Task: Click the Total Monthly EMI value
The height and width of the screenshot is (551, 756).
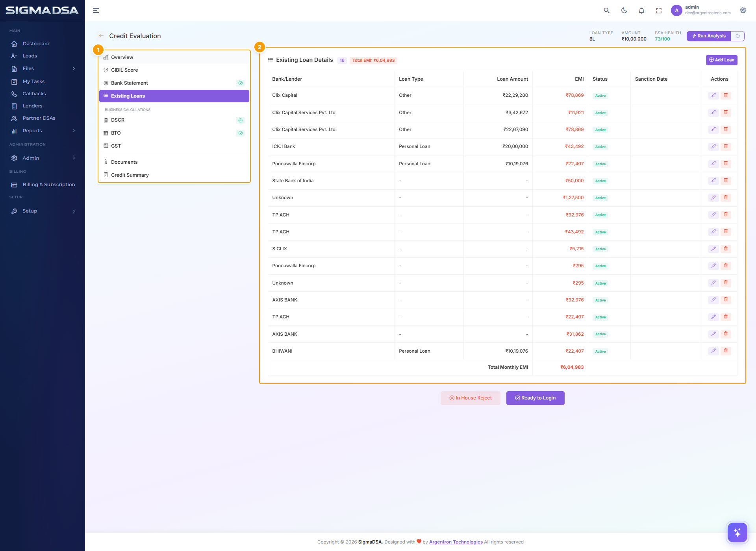Action: (x=572, y=367)
